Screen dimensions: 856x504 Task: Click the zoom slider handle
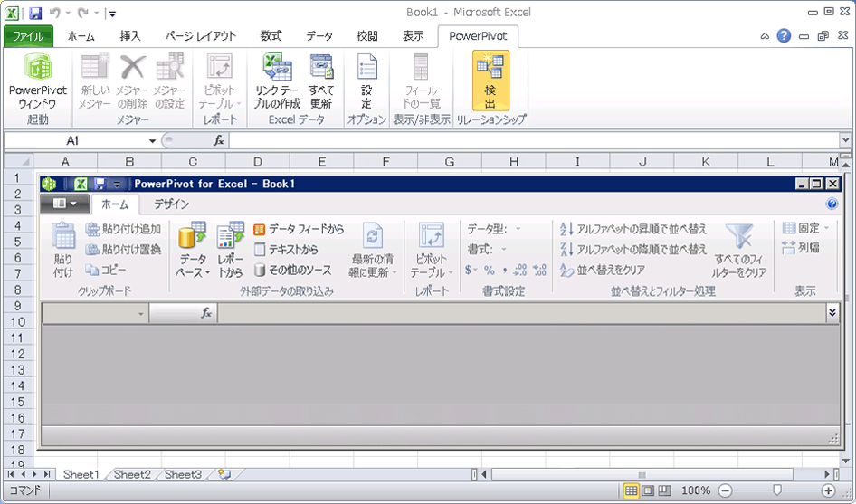click(x=776, y=490)
